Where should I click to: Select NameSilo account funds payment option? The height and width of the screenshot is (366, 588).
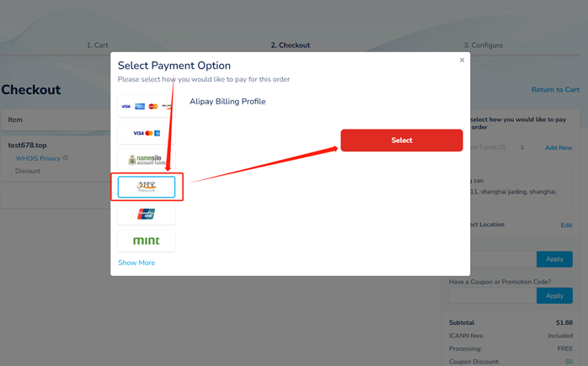pos(147,160)
